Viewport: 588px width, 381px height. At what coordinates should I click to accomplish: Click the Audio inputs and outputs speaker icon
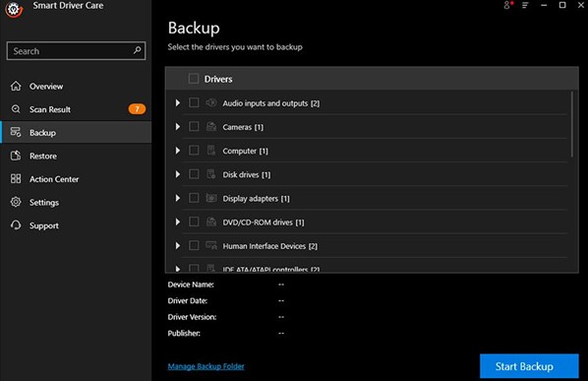click(211, 102)
